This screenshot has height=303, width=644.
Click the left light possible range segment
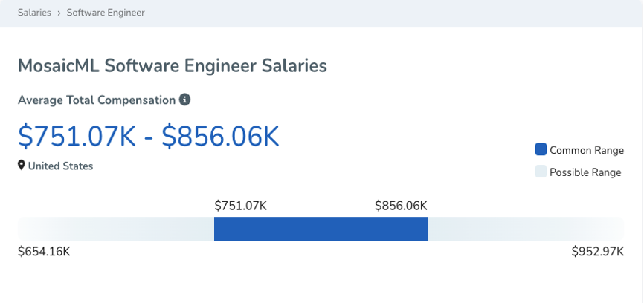[116, 229]
